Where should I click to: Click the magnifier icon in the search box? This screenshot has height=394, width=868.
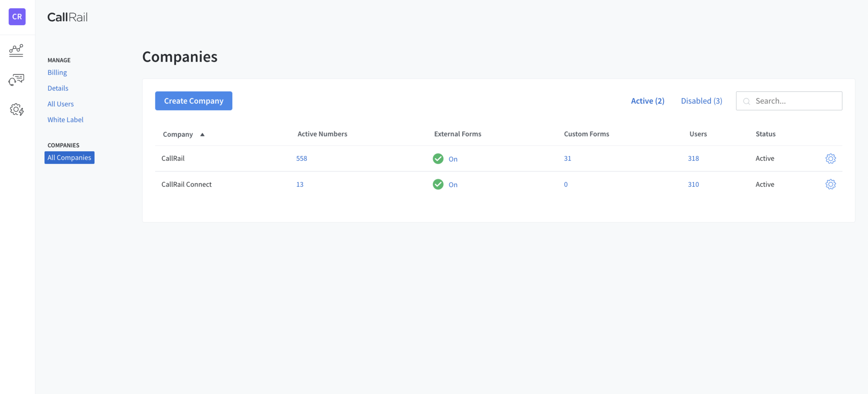(x=746, y=101)
